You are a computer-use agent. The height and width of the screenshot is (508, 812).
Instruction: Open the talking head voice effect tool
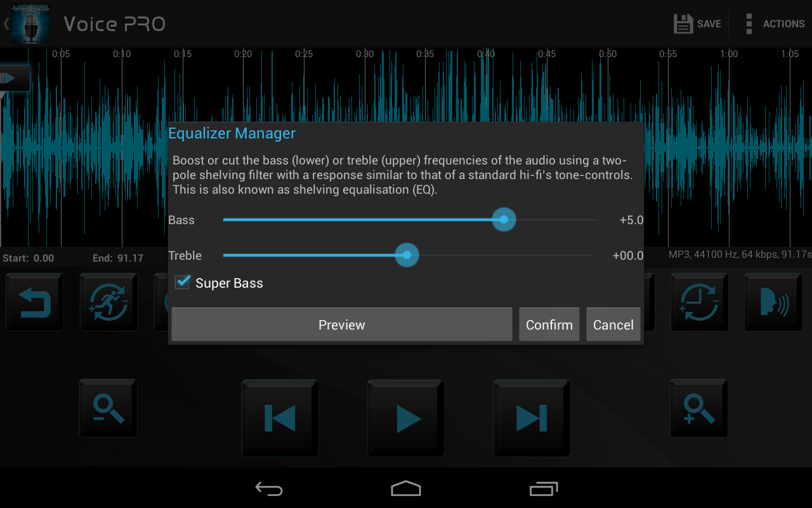[773, 302]
